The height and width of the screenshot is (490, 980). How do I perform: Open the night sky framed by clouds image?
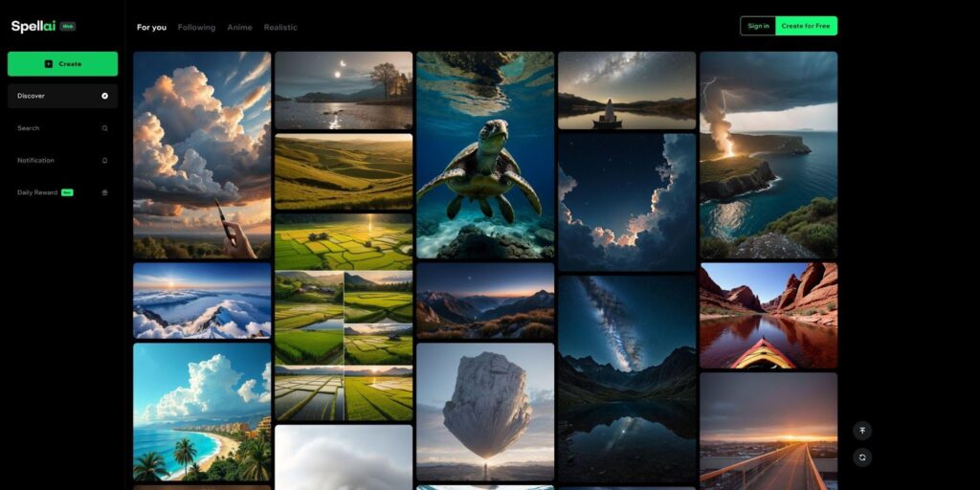[627, 203]
